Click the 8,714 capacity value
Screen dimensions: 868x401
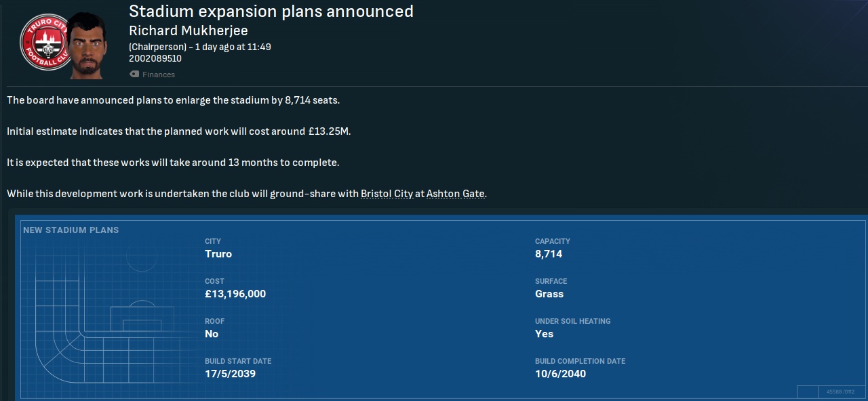pyautogui.click(x=549, y=254)
